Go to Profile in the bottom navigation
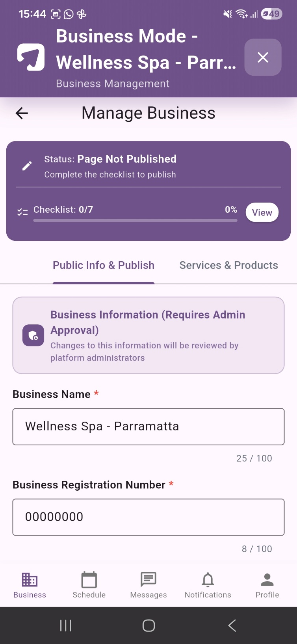This screenshot has height=644, width=297. tap(267, 585)
